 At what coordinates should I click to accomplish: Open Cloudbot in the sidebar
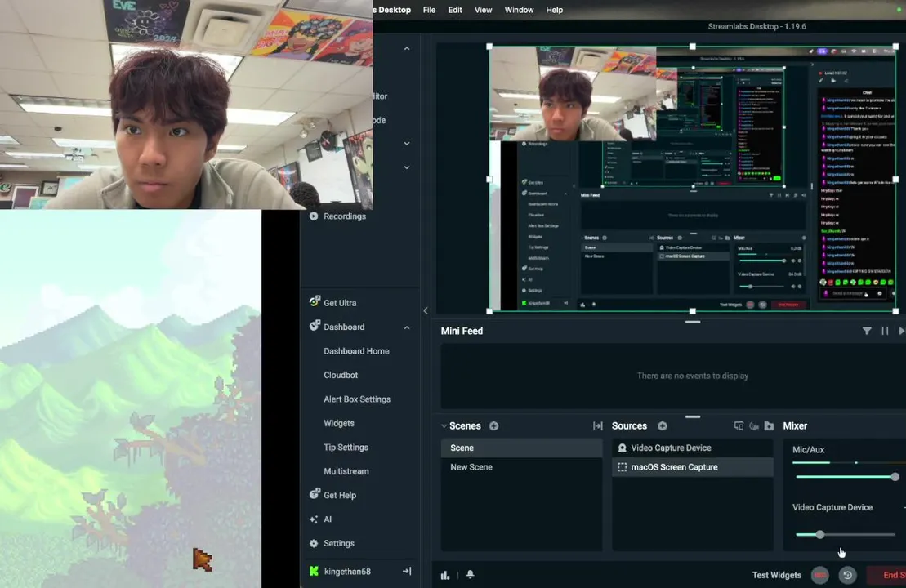341,375
